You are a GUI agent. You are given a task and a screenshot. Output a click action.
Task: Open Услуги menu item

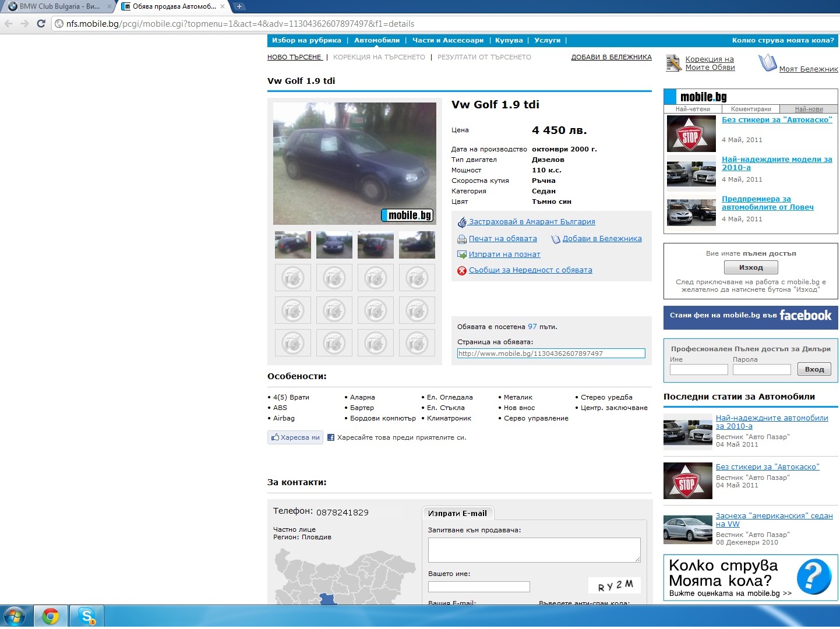(547, 40)
